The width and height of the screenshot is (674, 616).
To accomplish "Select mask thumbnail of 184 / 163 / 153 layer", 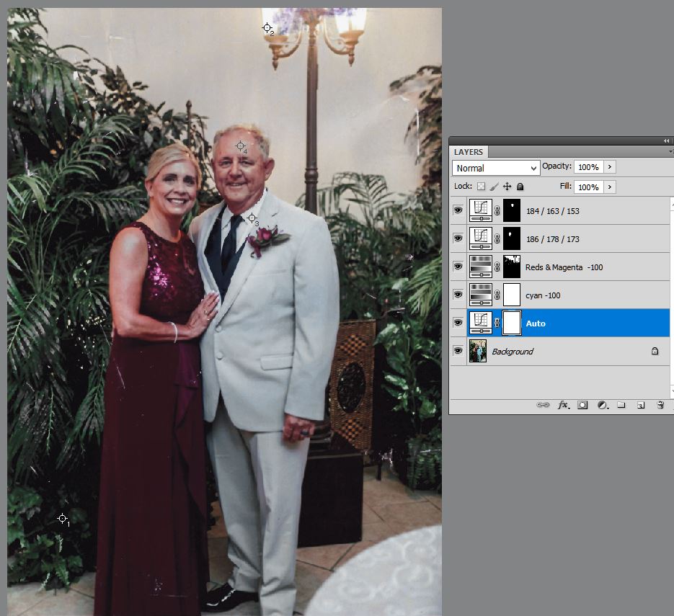I will (x=512, y=210).
